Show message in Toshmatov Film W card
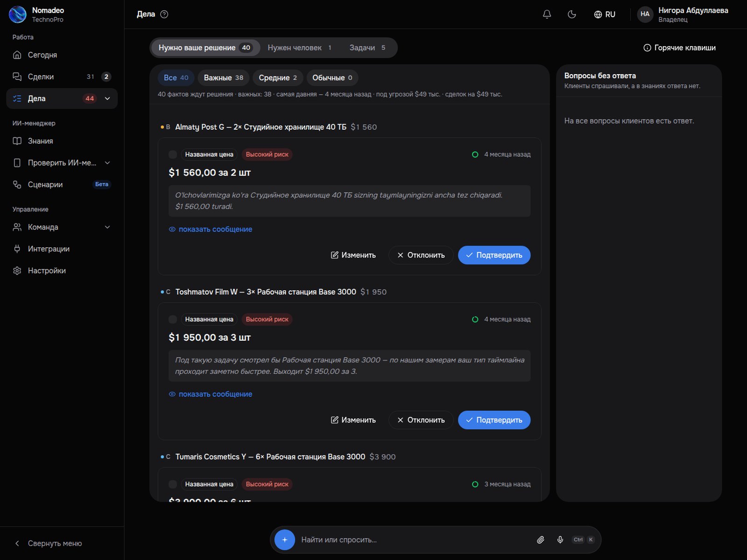Image resolution: width=747 pixels, height=560 pixels. [210, 394]
